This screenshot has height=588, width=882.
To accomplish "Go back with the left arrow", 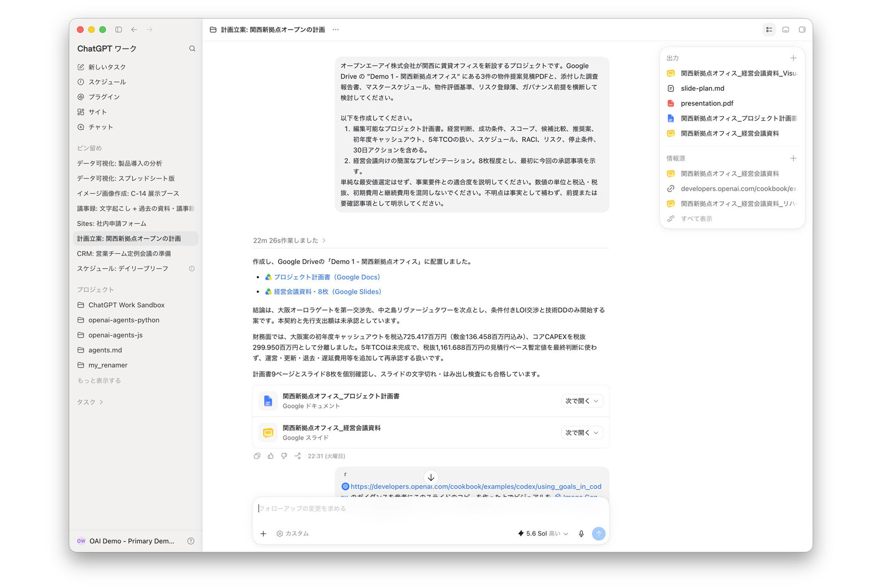I will click(x=134, y=29).
